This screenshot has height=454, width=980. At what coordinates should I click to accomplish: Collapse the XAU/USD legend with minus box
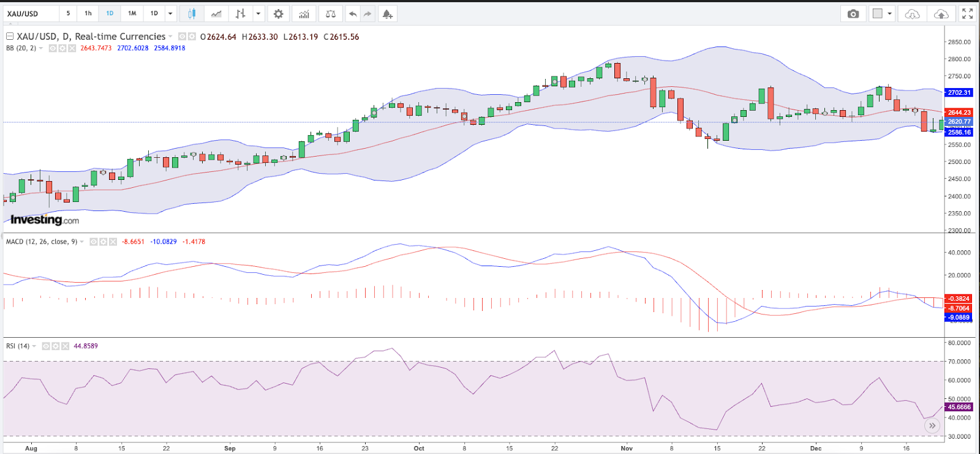coord(10,37)
